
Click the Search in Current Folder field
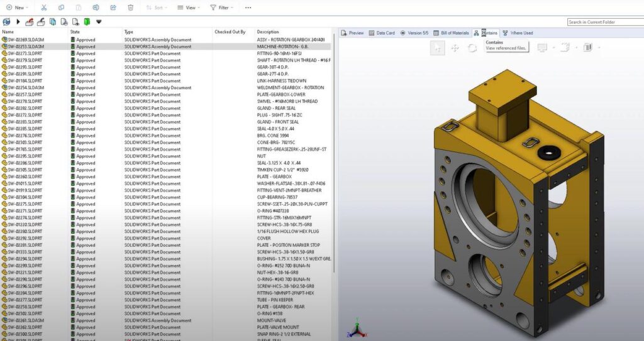click(x=602, y=22)
